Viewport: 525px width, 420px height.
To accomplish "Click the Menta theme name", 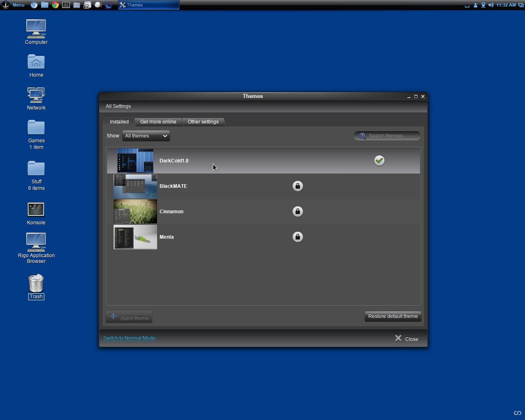I will 167,237.
